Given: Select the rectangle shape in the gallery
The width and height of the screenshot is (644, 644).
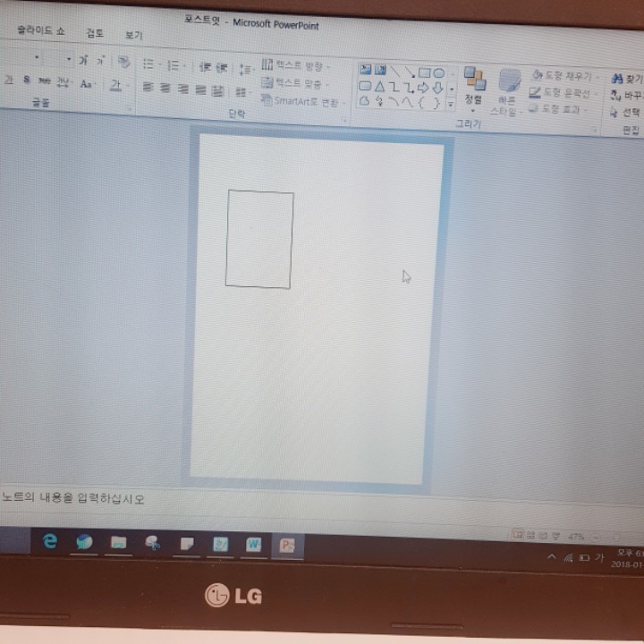Looking at the screenshot, I should click(x=424, y=73).
